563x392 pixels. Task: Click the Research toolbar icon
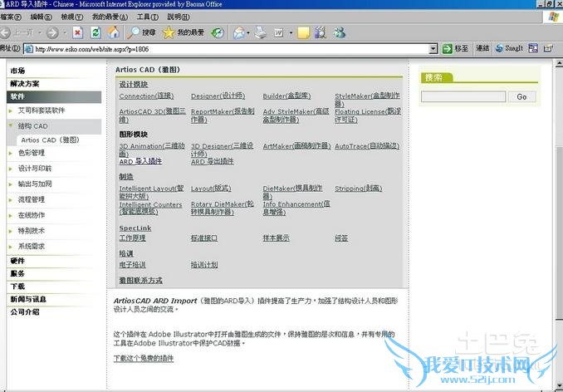click(321, 33)
